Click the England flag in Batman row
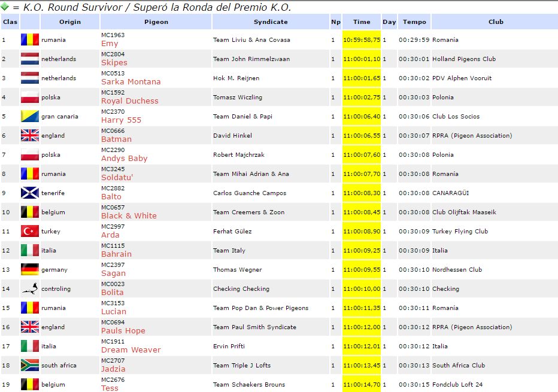This screenshot has height=392, width=558. [30, 135]
